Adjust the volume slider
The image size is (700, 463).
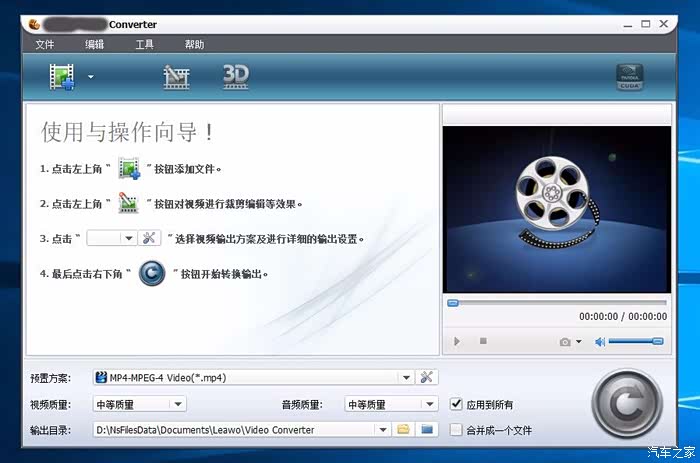[x=636, y=342]
